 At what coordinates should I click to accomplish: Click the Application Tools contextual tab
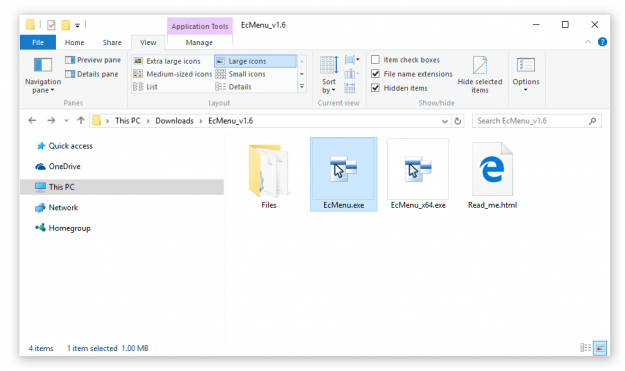[200, 26]
